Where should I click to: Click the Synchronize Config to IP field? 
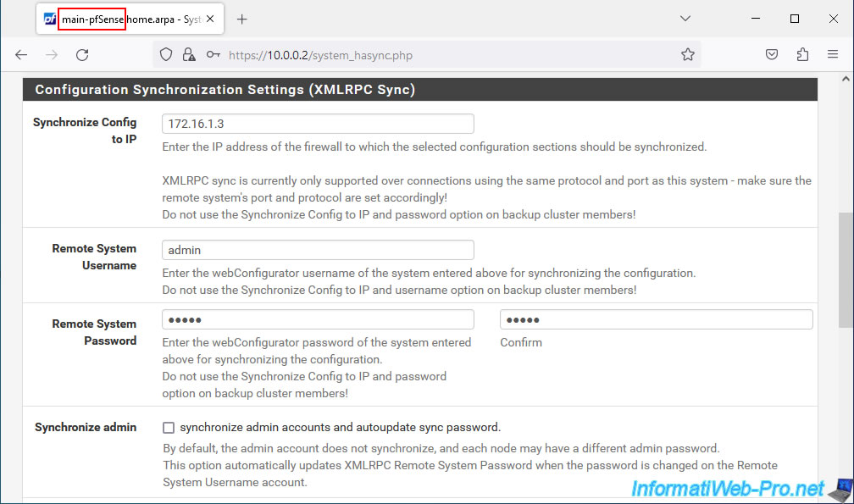coord(318,124)
